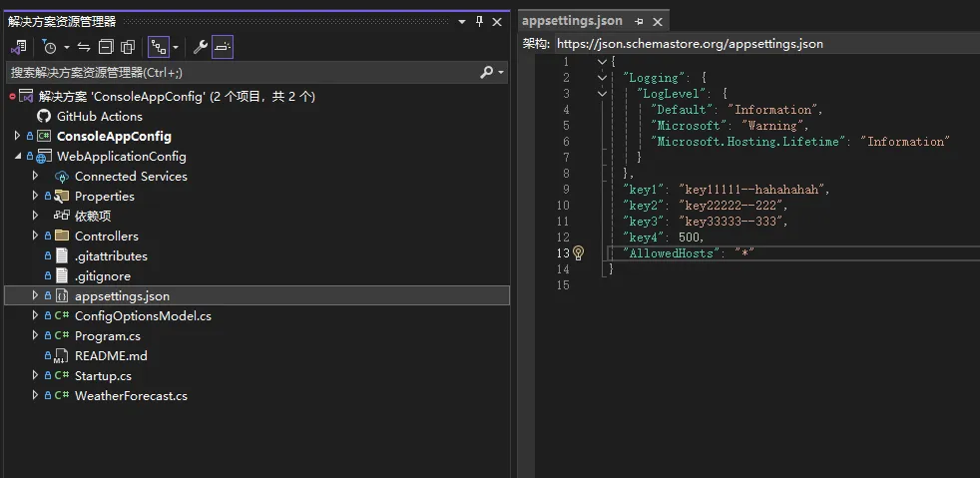
Task: Click the markdown icon of README.md
Action: click(x=61, y=356)
